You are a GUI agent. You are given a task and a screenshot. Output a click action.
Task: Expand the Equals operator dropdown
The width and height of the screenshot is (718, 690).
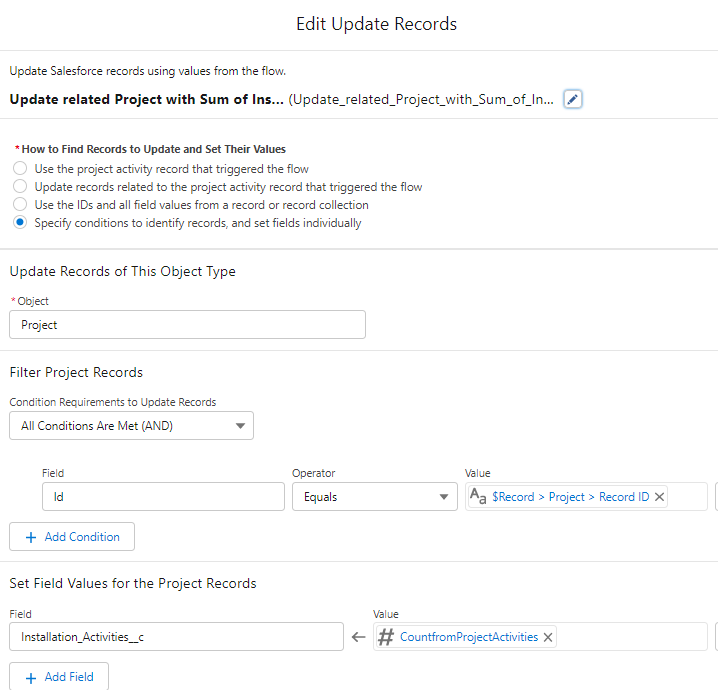374,497
